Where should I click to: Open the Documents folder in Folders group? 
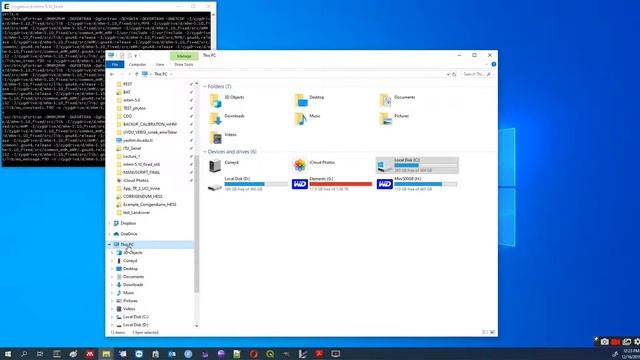[397, 100]
